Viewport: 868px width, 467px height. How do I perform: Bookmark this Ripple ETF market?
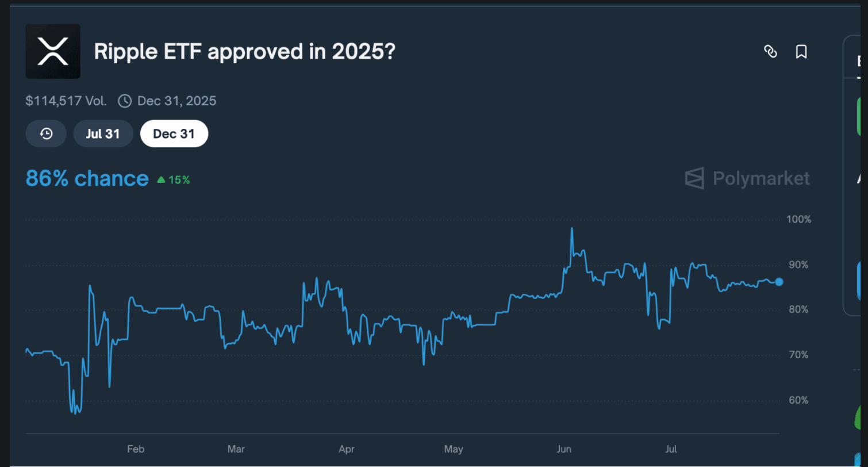point(801,52)
